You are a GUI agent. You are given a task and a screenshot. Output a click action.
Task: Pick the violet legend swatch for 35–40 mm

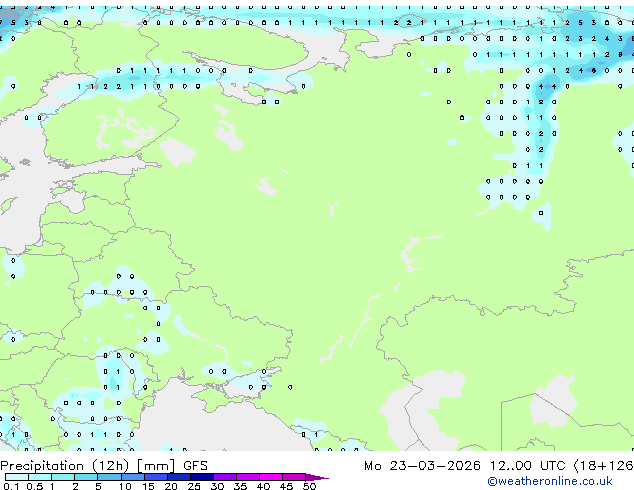248,477
